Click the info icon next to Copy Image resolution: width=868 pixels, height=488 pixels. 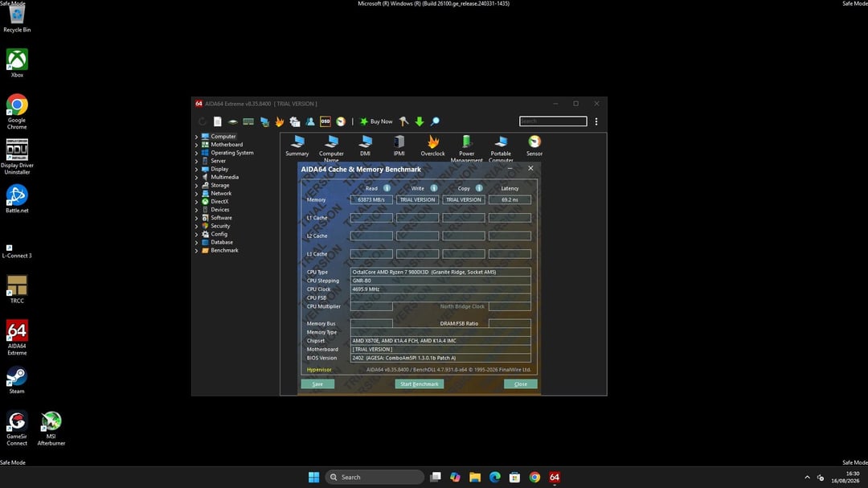point(479,188)
